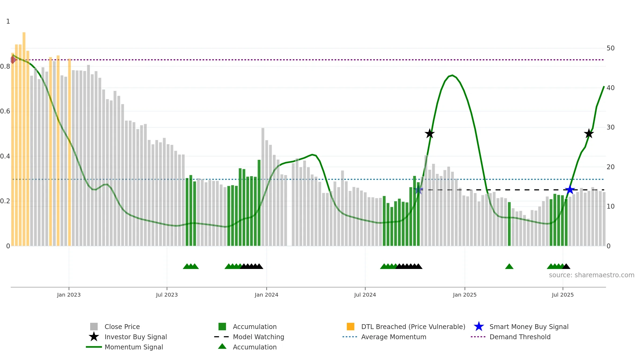
Task: Click the black star marker near August 2025
Action: coord(589,134)
